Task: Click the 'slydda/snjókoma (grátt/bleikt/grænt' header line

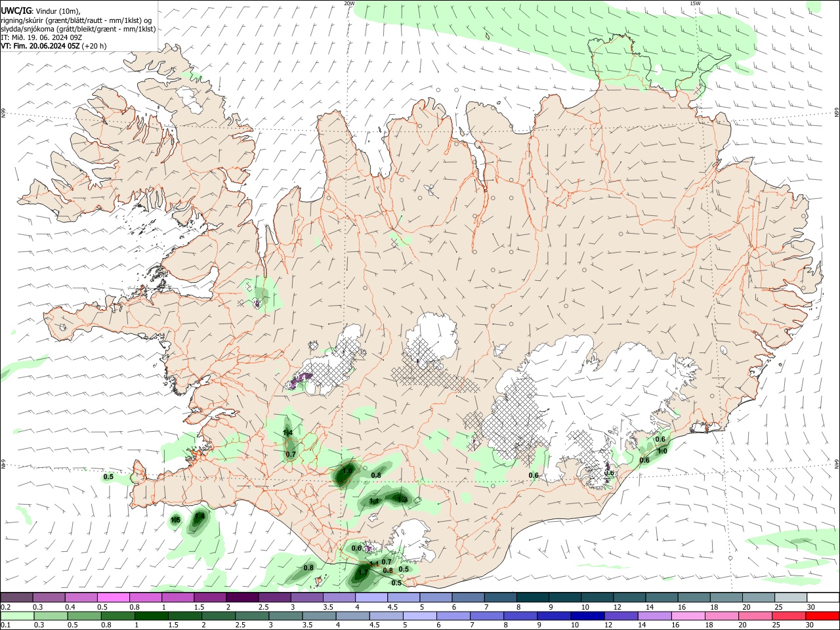Action: [x=78, y=29]
